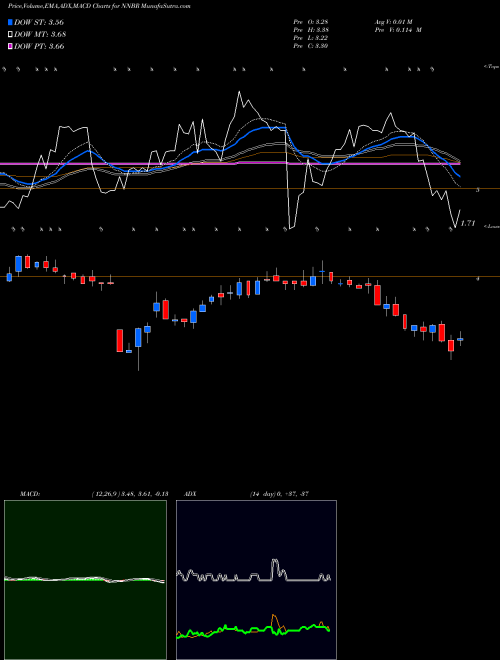Image resolution: width=500 pixels, height=660 pixels.
Task: Open the dark blue ADX indicator chart
Action: [x=256, y=580]
